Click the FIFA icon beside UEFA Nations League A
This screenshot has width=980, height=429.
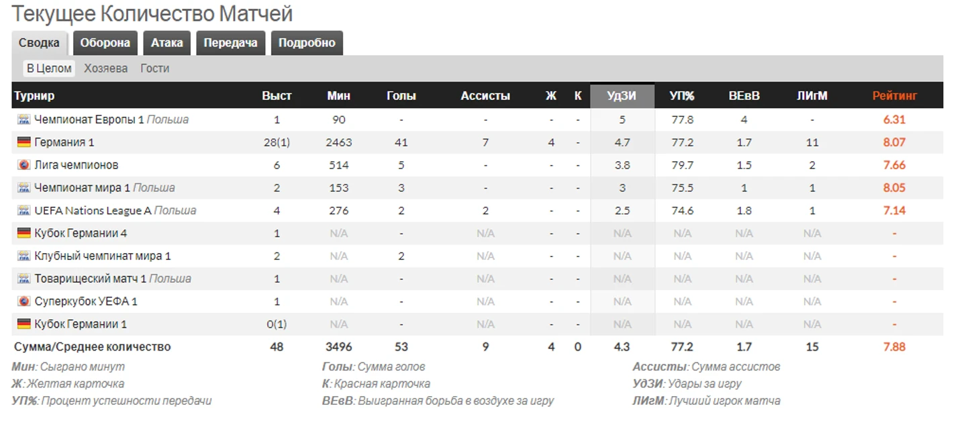point(24,211)
